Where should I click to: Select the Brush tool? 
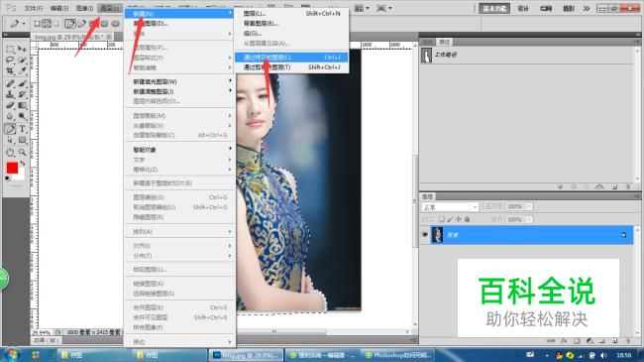click(x=22, y=84)
